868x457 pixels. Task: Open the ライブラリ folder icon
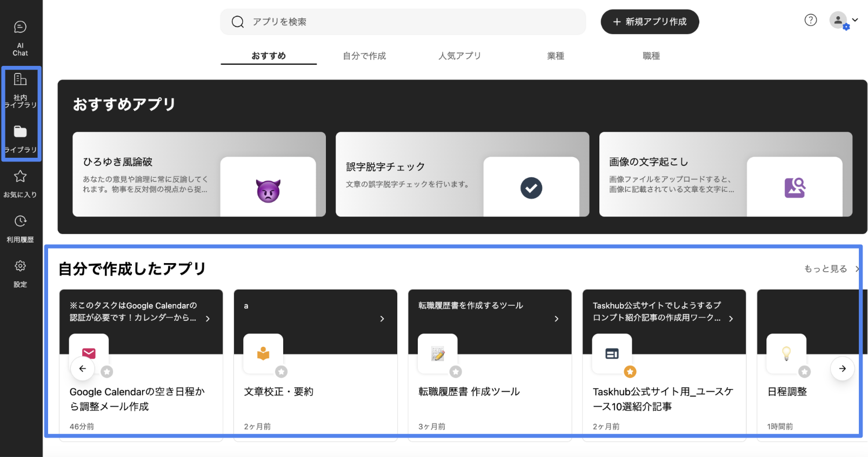pyautogui.click(x=20, y=138)
